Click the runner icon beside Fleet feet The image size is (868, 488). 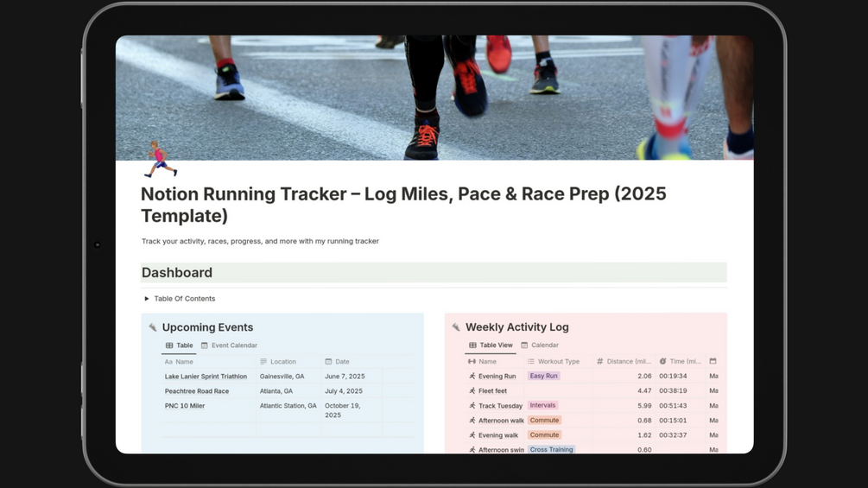pyautogui.click(x=472, y=391)
